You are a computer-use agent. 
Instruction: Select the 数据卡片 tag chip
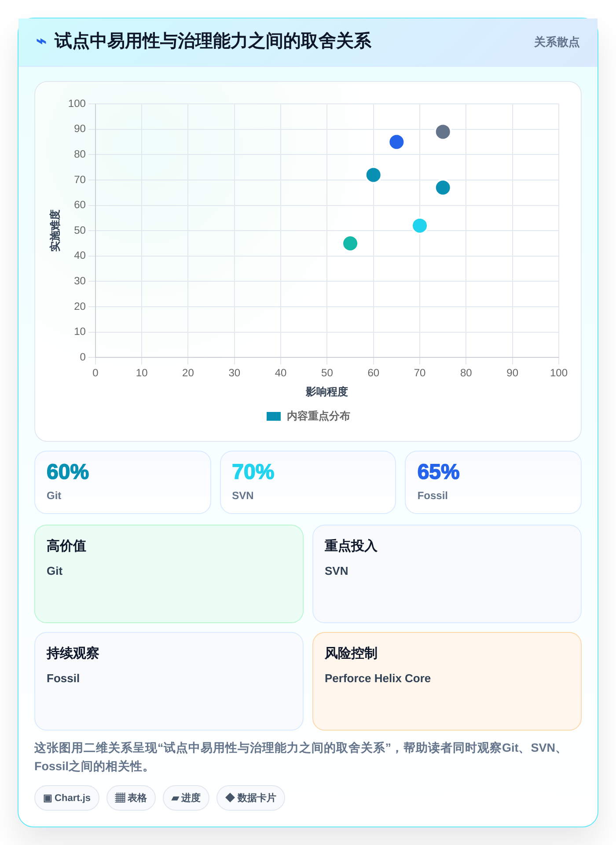click(x=251, y=798)
